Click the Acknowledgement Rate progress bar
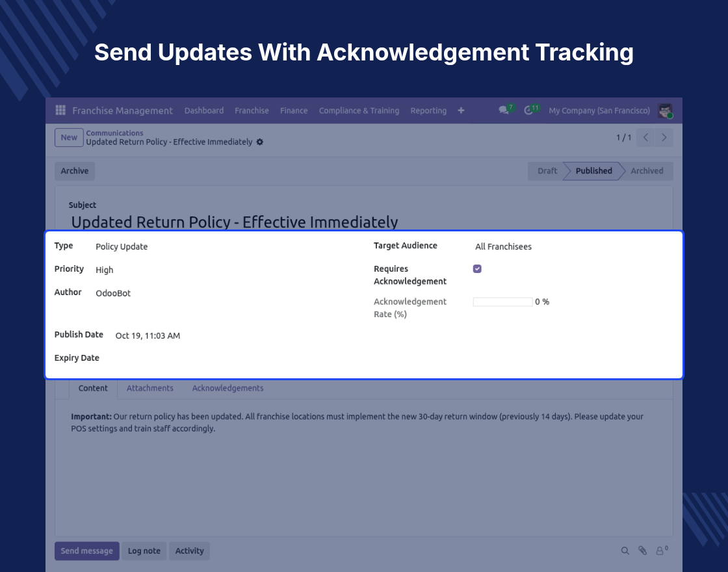 tap(502, 302)
